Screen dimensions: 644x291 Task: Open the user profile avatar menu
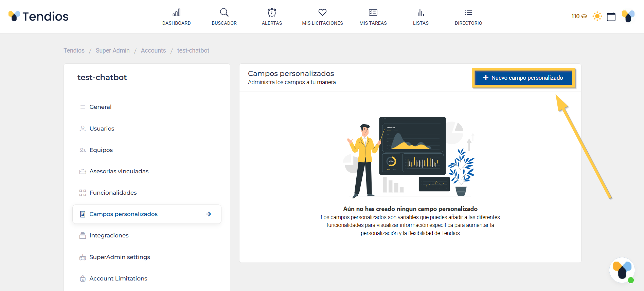628,16
